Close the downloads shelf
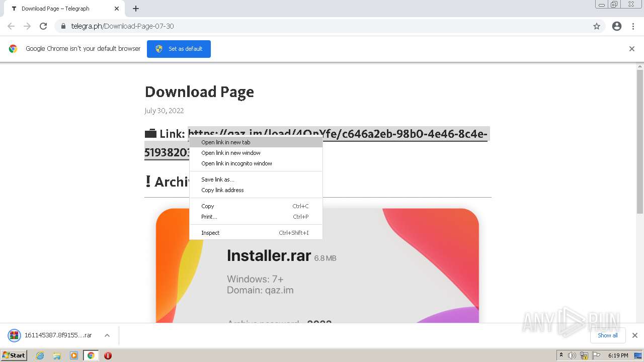Viewport: 644px width, 362px height. point(635,335)
